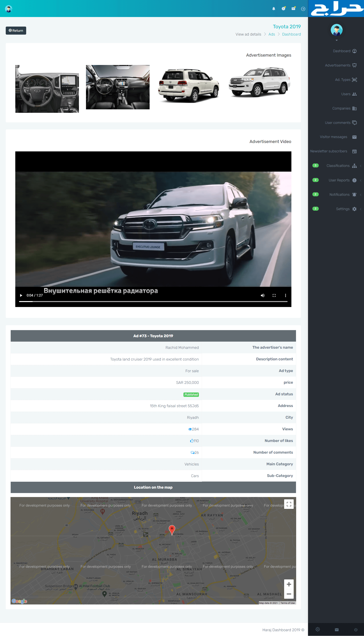Click the Companies building icon

click(x=354, y=108)
